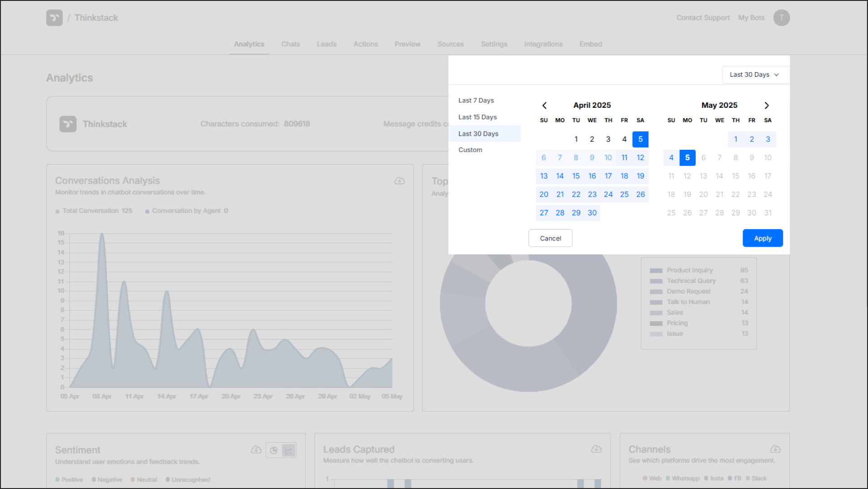The height and width of the screenshot is (489, 868).
Task: Go to next month in calendar
Action: pyautogui.click(x=766, y=106)
